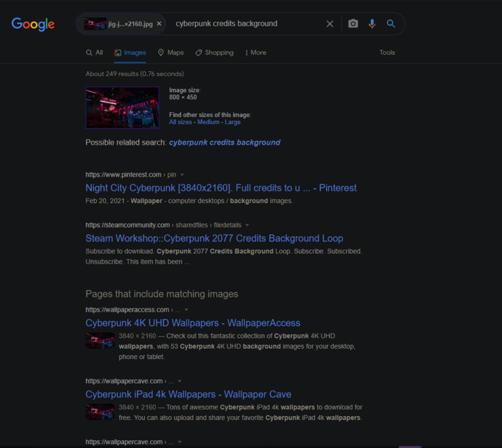Open Cyberpunk iPad 4k Wallpapers Wallpaper Cave result
Image resolution: width=502 pixels, height=448 pixels.
(x=188, y=394)
